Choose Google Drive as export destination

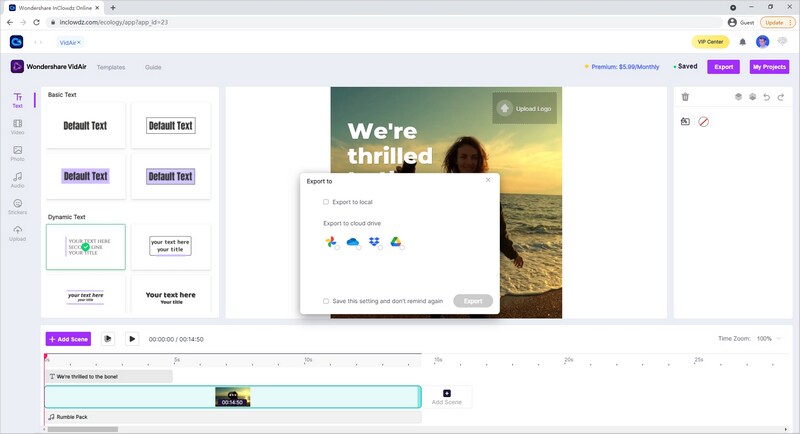396,242
